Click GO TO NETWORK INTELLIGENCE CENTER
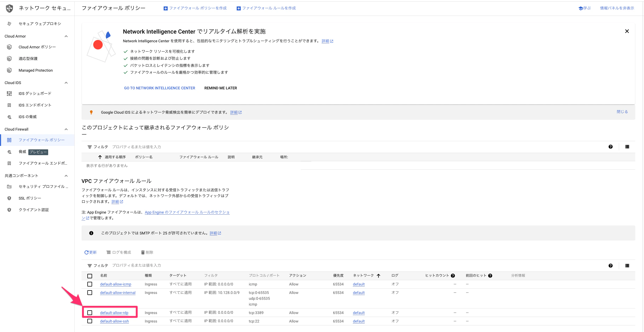644x332 pixels. (160, 88)
